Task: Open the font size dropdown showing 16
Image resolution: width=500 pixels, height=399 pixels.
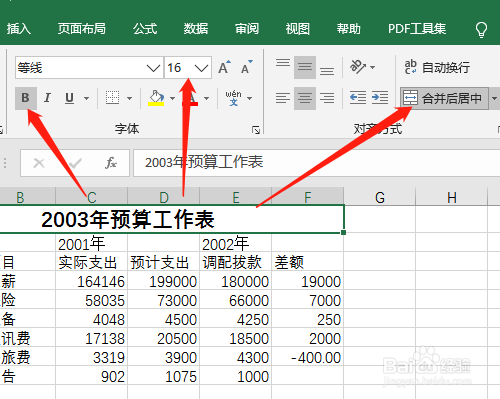Action: (201, 68)
